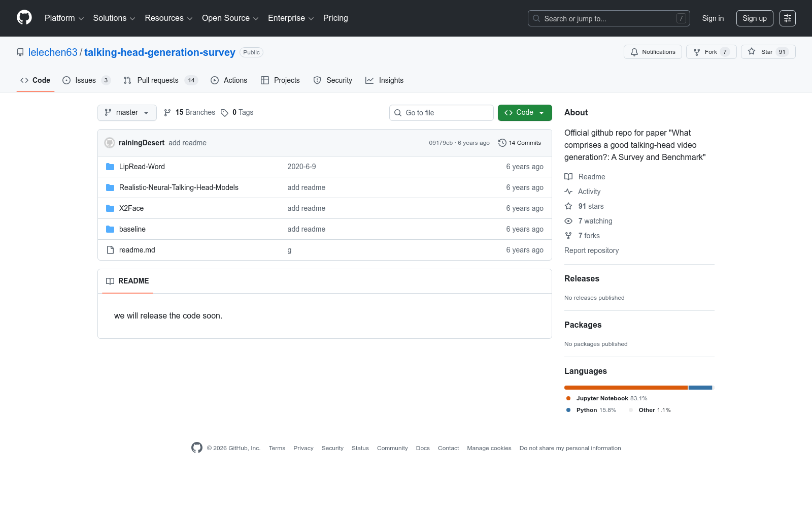Switch to the Actions tab
This screenshot has height=508, width=812.
[229, 80]
